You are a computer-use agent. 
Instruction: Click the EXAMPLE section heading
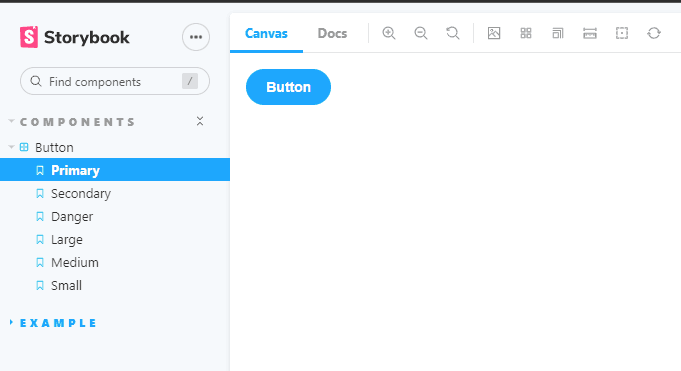click(58, 323)
